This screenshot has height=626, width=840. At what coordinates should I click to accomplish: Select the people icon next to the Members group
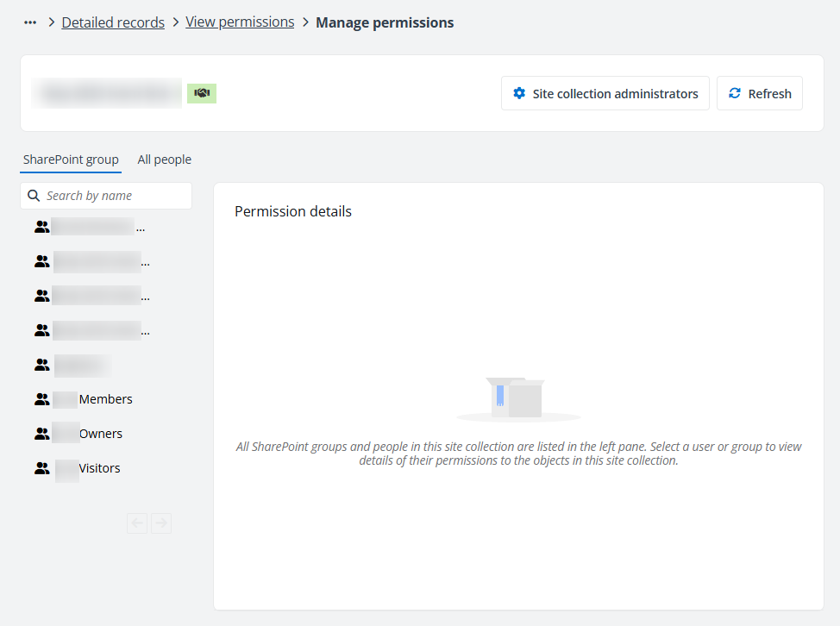pos(41,398)
